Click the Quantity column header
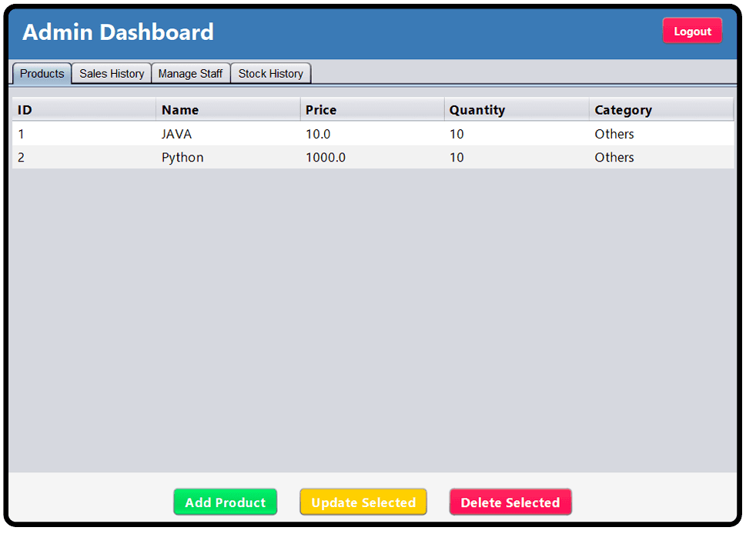 (x=516, y=110)
